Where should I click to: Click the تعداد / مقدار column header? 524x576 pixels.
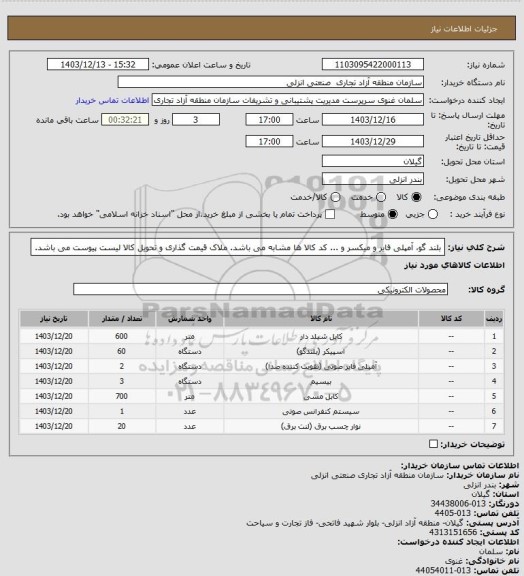[x=122, y=318]
